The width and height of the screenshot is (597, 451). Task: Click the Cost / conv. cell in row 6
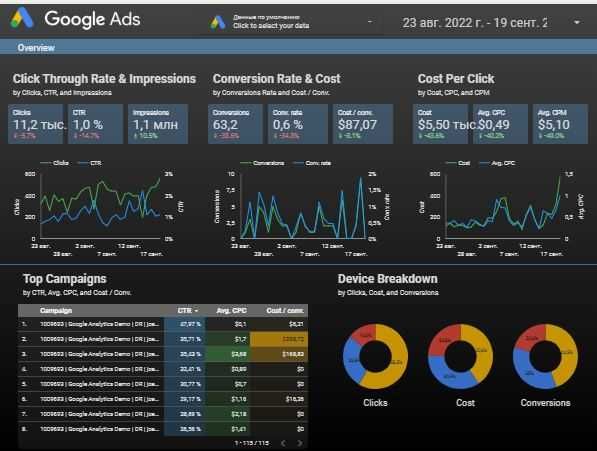(x=279, y=399)
